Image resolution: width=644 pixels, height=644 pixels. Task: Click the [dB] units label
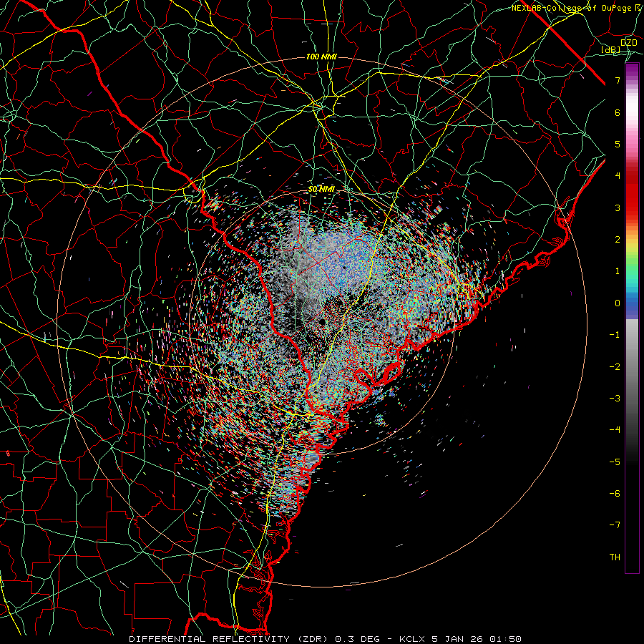coord(611,50)
